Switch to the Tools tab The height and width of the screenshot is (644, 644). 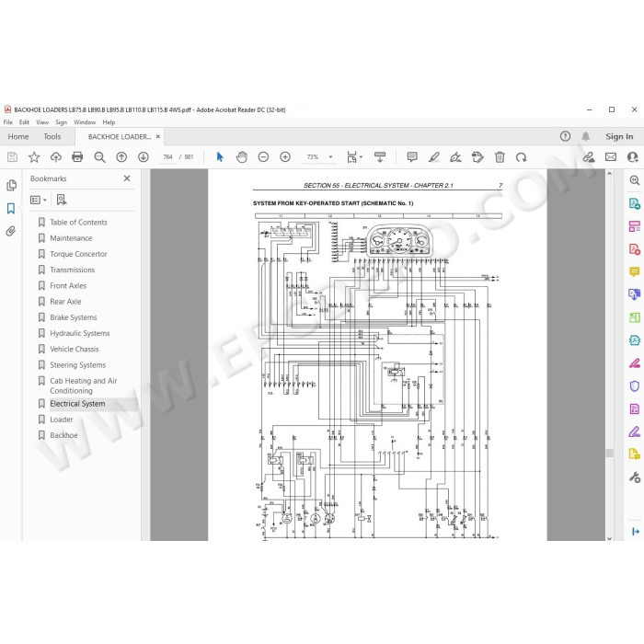point(52,136)
